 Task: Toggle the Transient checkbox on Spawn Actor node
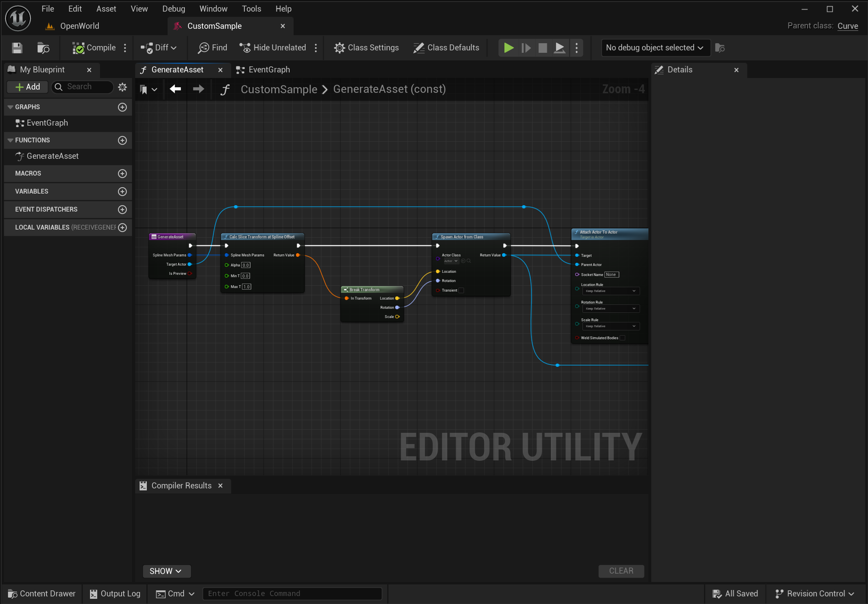pyautogui.click(x=461, y=290)
